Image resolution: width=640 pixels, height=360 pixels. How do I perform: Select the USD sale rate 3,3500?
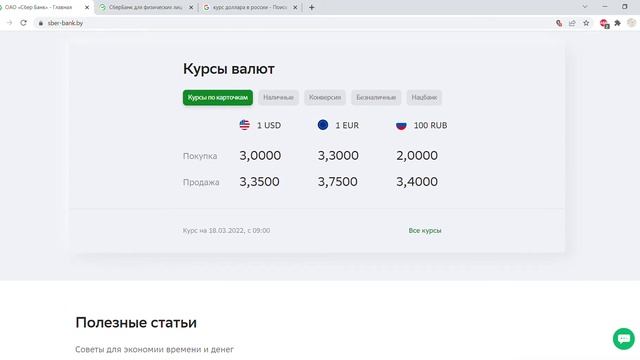(259, 182)
